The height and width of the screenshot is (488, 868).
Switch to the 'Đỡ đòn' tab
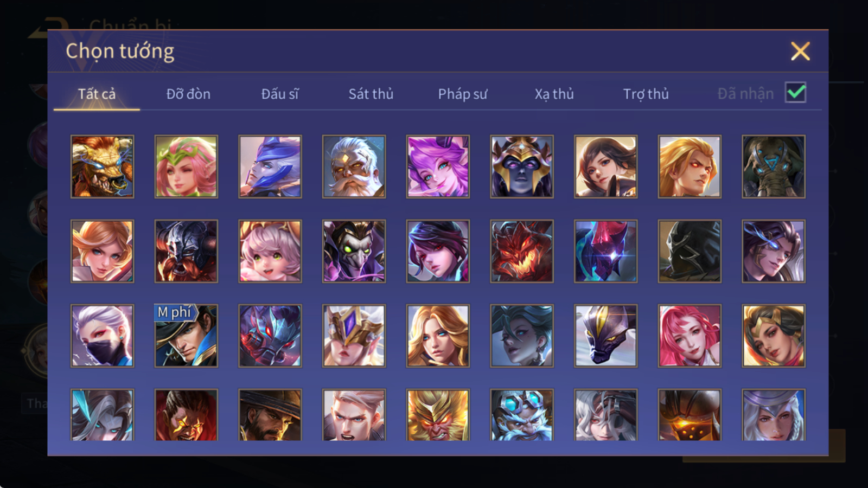coord(188,94)
